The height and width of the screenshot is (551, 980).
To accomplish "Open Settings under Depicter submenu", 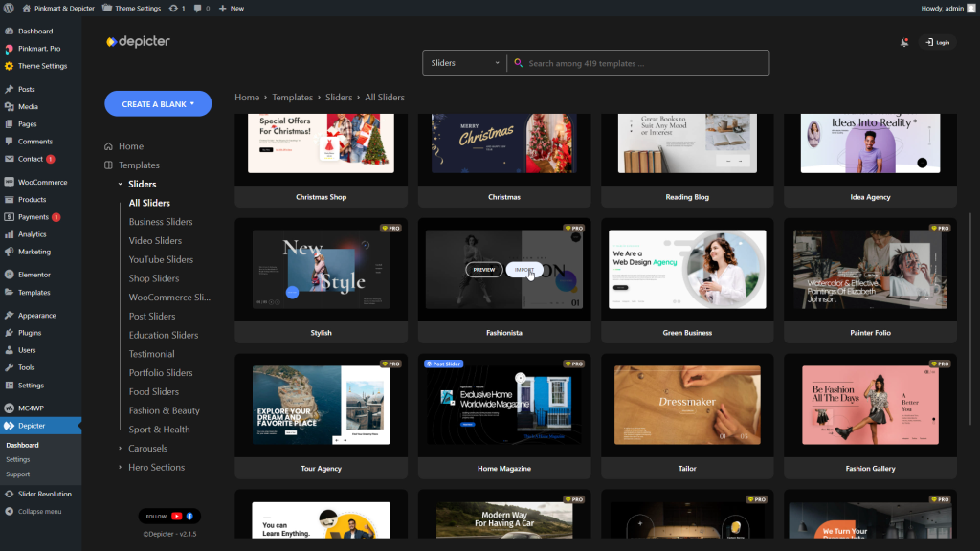I will [x=17, y=459].
